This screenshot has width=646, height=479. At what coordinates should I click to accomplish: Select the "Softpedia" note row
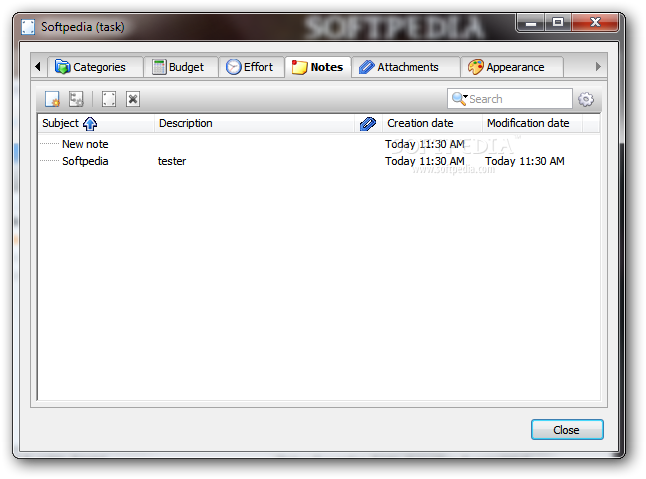(318, 161)
